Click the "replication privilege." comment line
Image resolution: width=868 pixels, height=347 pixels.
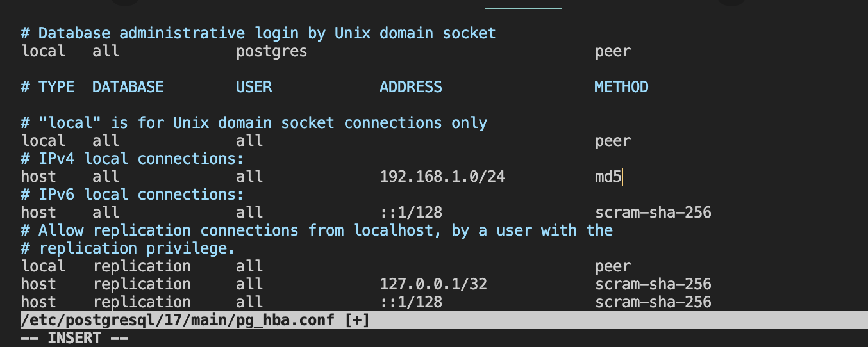click(128, 248)
